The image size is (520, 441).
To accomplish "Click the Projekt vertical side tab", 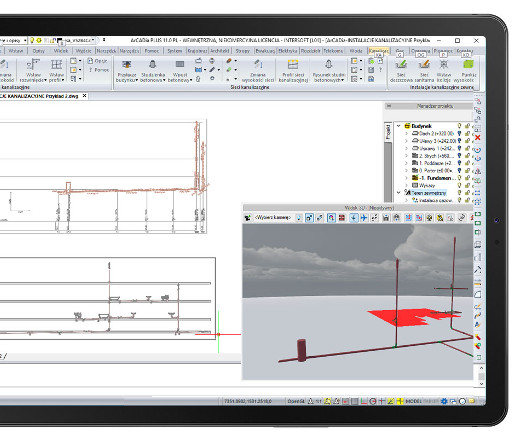I will (x=388, y=132).
